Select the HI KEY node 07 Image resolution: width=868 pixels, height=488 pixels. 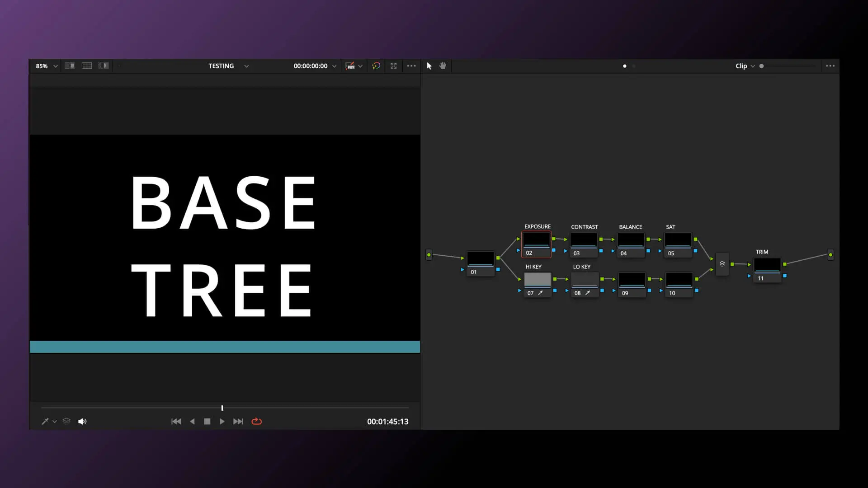point(538,285)
